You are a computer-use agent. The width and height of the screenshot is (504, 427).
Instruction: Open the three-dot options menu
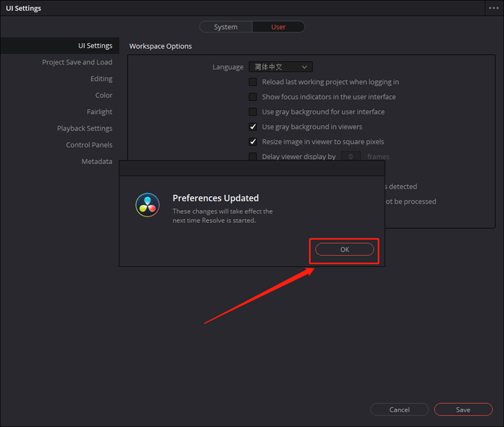(493, 8)
